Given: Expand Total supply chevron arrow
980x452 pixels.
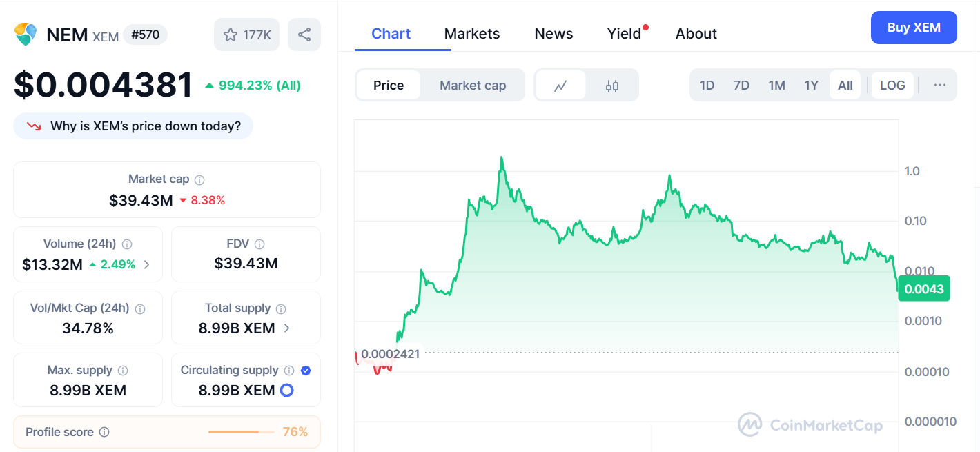Looking at the screenshot, I should (287, 328).
